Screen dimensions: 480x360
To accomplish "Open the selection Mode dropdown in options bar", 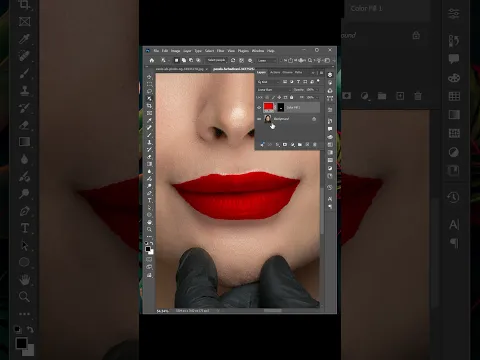I will [267, 60].
